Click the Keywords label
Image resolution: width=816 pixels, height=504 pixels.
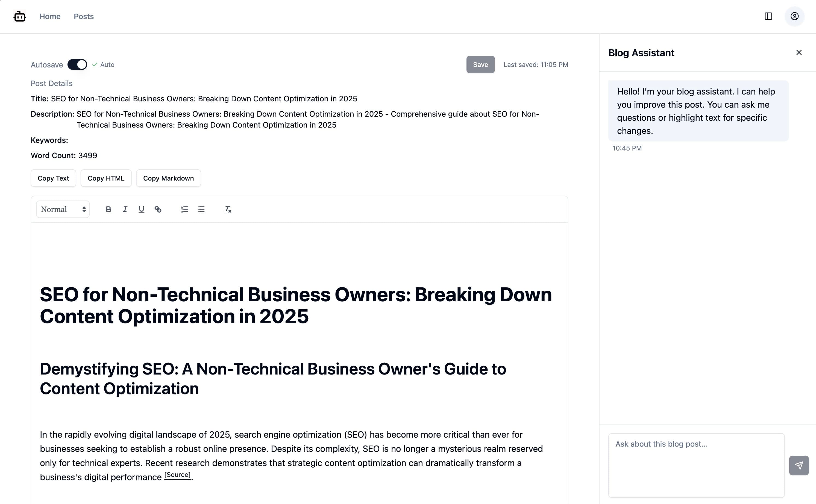[x=49, y=140]
